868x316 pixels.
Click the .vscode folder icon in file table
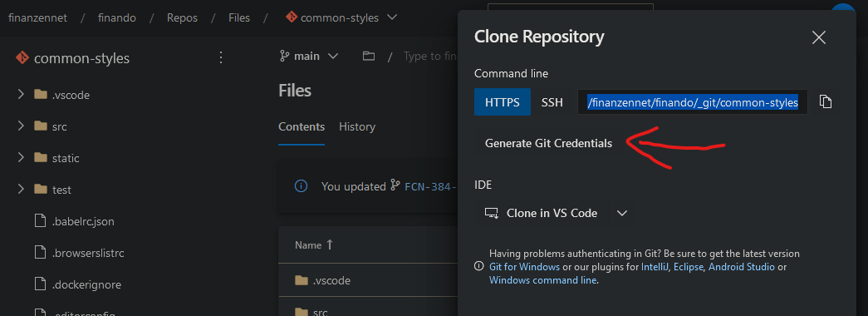click(302, 280)
